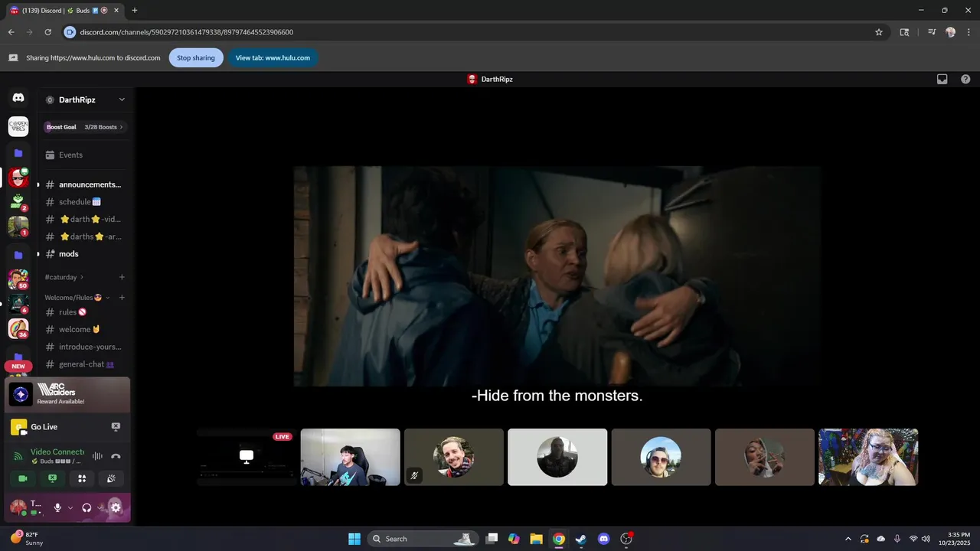
Task: Open the Events entry
Action: point(84,155)
